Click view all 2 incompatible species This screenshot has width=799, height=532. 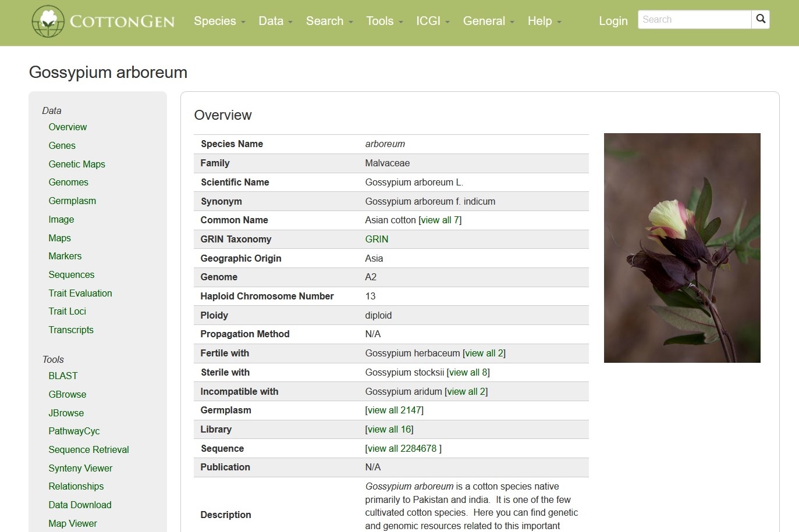(x=466, y=391)
